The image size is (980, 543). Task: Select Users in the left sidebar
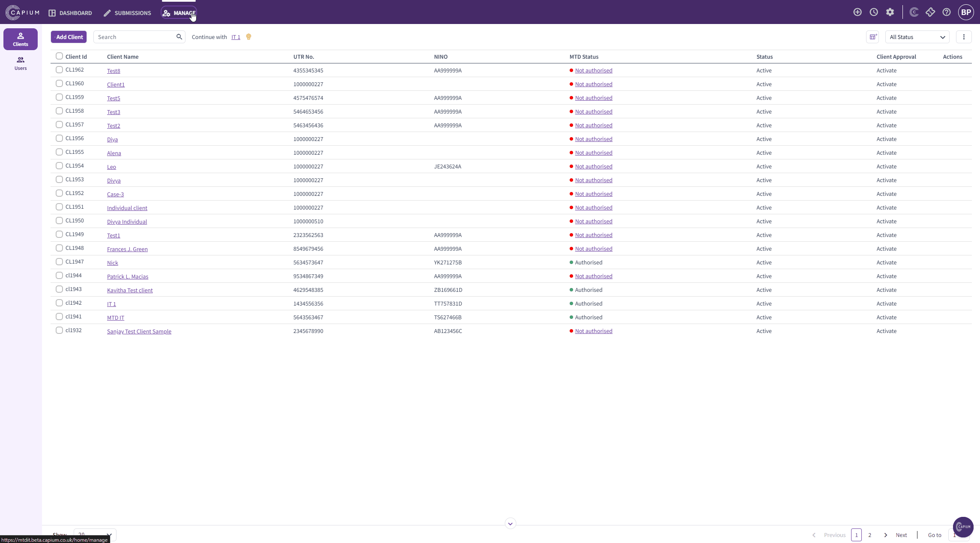click(21, 63)
